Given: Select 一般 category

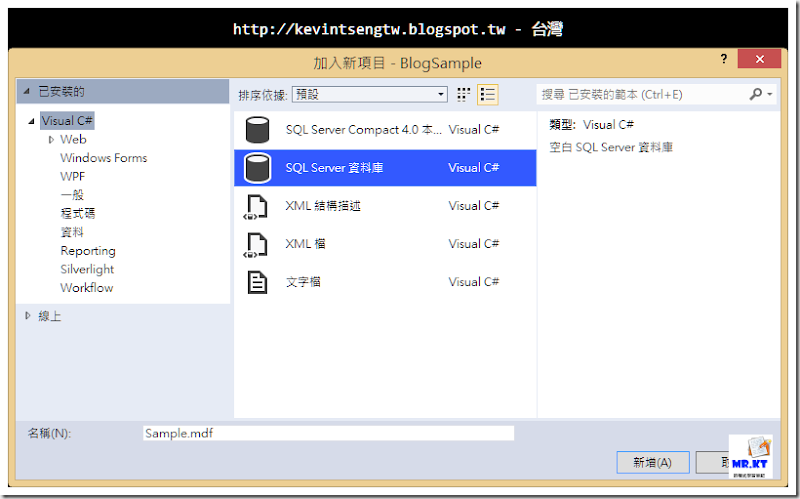Looking at the screenshot, I should coord(72,195).
